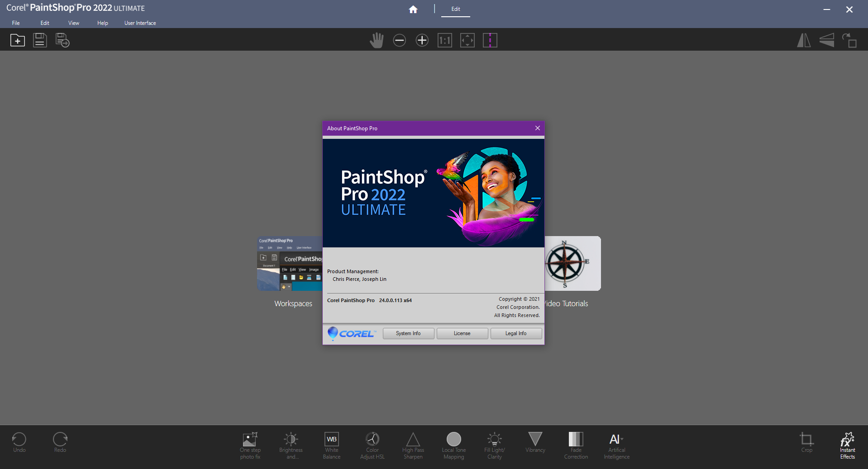Click the Redo icon

tap(60, 442)
